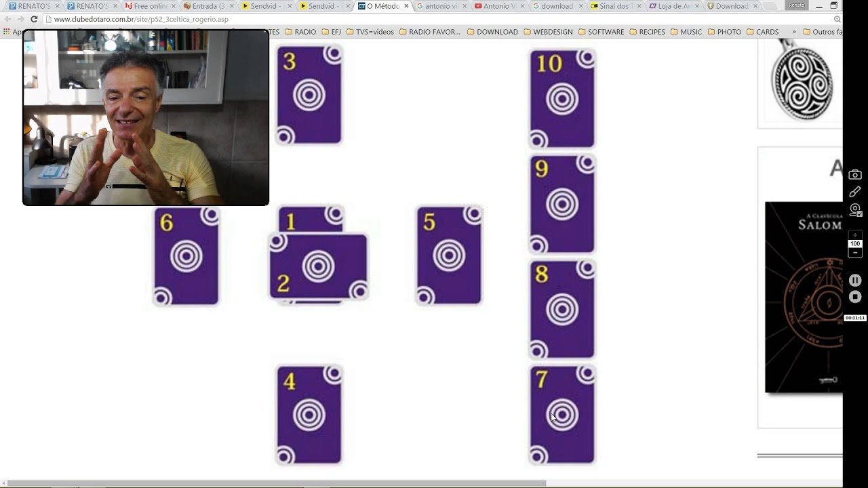Click the Celtic triskele pendant image
This screenshot has height=488, width=868.
click(x=802, y=80)
